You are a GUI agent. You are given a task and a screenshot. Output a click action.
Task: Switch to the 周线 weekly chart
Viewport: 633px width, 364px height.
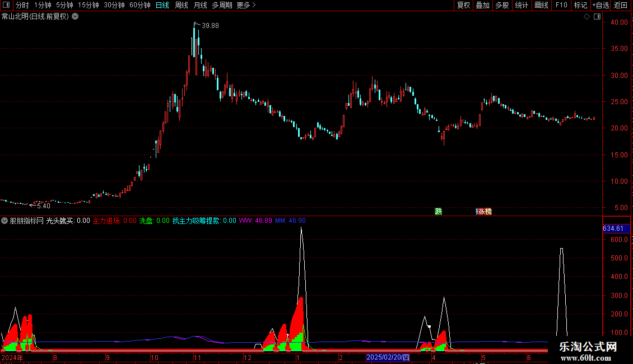coord(181,5)
